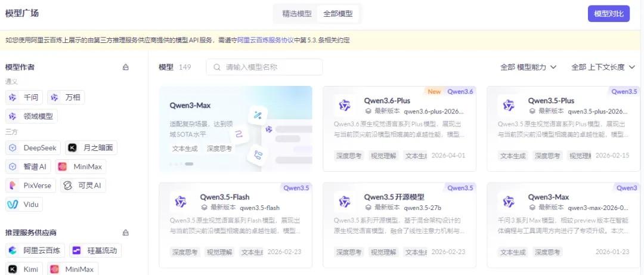Click the Qwen3.5-Plus card logo

point(509,106)
